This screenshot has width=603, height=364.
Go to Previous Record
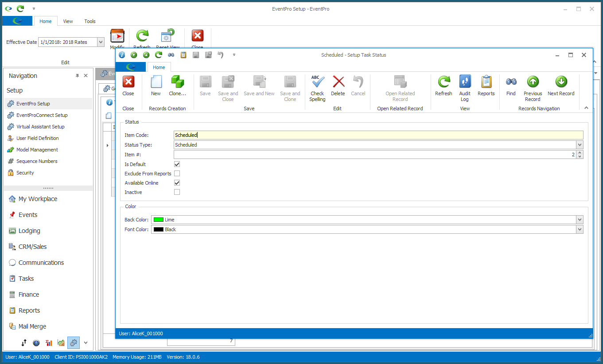(533, 88)
